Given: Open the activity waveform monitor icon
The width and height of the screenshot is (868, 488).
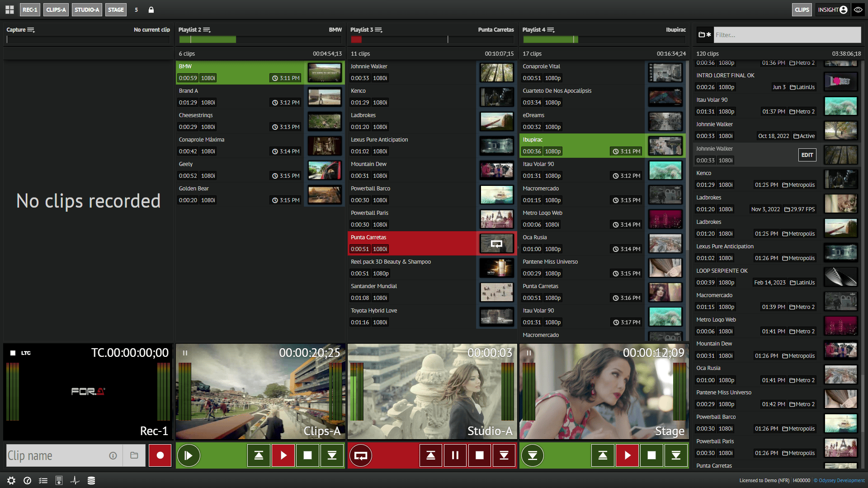Looking at the screenshot, I should (x=75, y=480).
